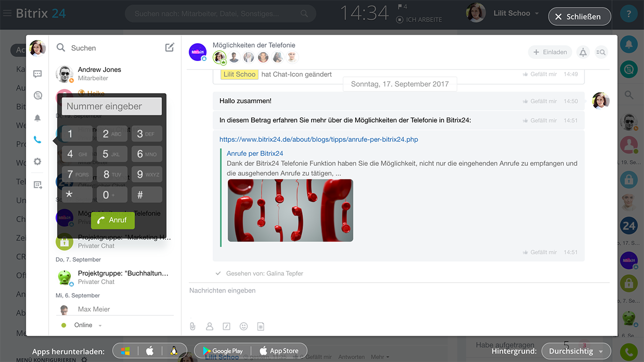Click the Bitrix24 global search field
Screen dimensions: 644x362
pyautogui.click(x=220, y=14)
